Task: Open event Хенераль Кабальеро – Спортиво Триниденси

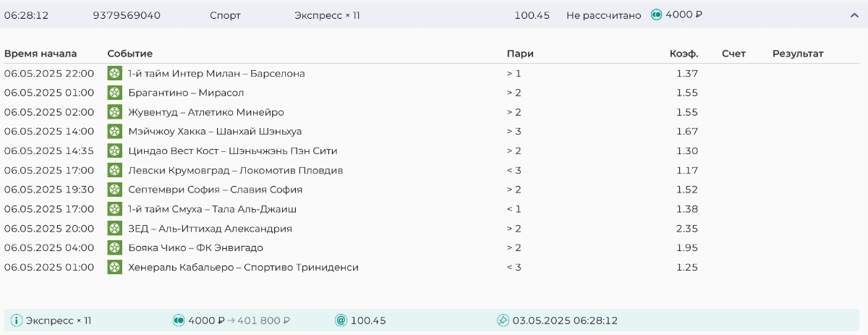Action: pos(243,268)
